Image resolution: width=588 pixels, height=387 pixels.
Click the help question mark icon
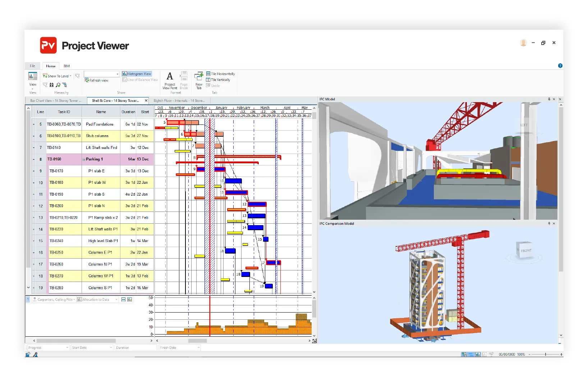point(560,65)
